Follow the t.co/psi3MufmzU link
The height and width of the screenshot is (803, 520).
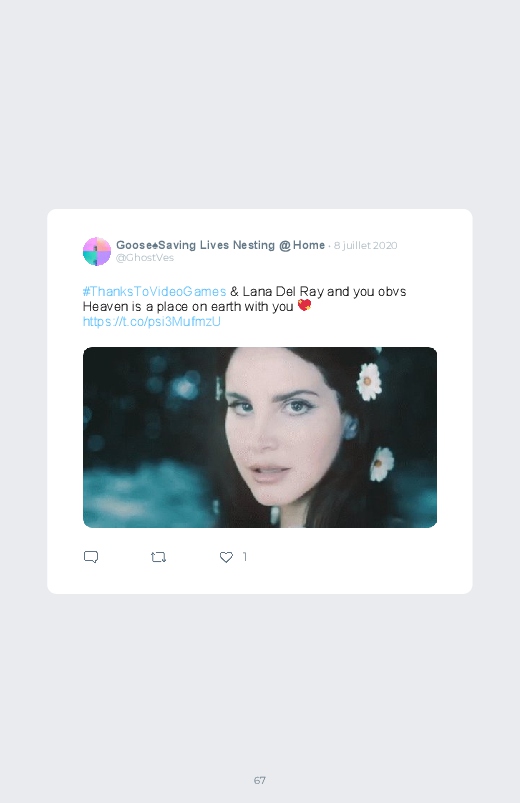point(152,322)
